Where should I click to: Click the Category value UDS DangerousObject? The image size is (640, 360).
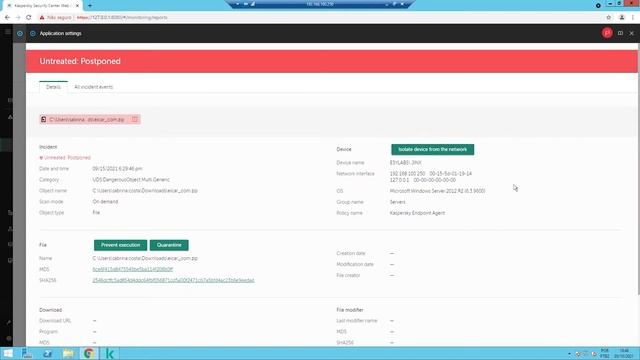click(x=131, y=180)
